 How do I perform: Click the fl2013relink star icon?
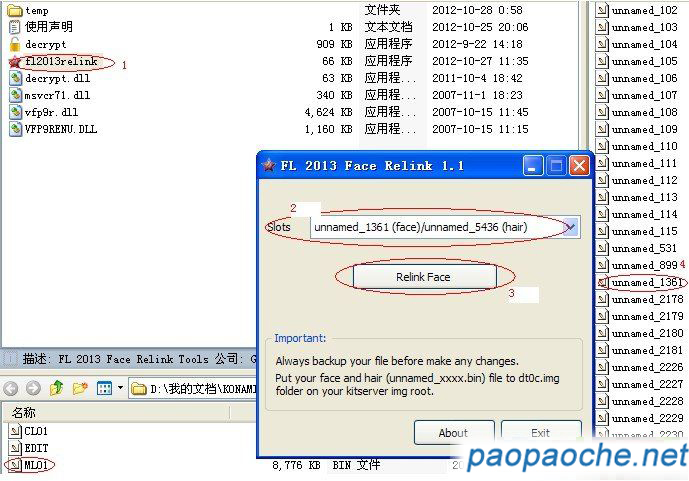click(x=15, y=61)
